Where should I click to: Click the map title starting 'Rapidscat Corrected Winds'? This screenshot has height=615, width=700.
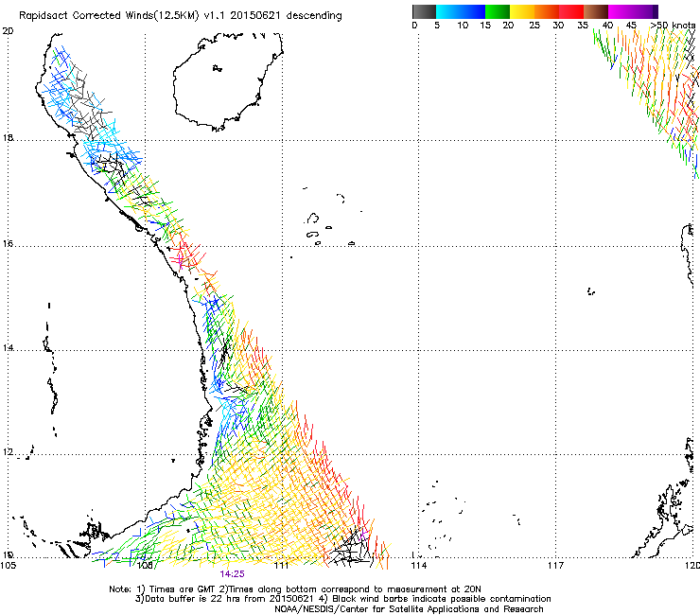point(181,16)
